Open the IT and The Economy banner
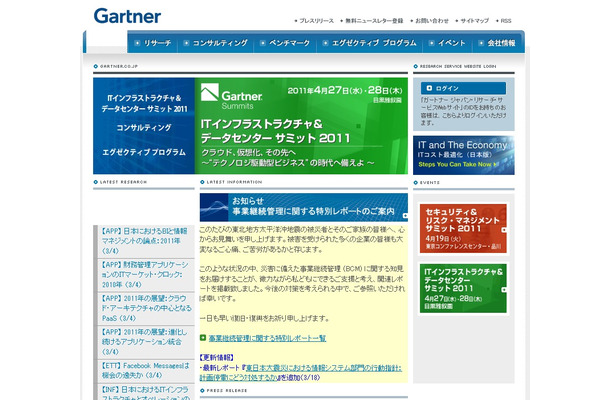The width and height of the screenshot is (610, 400). pyautogui.click(x=464, y=155)
